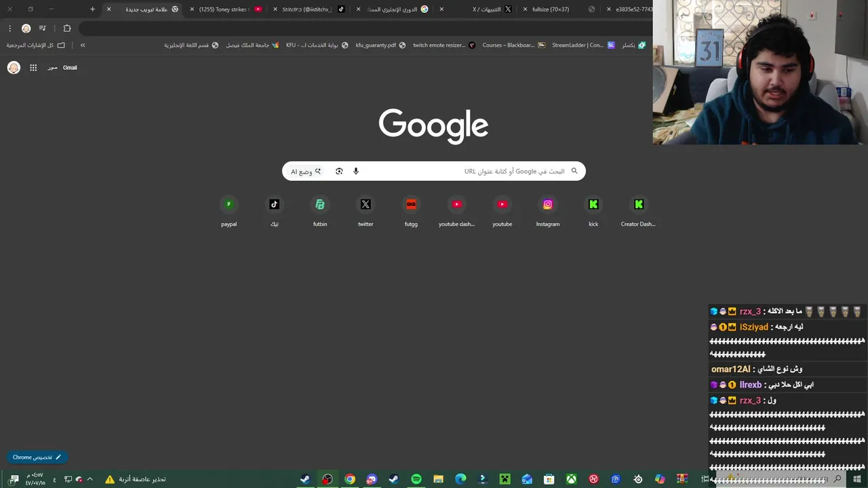Viewport: 868px width, 488px height.
Task: Switch to the Toney strikes YouTube tab
Action: click(x=226, y=9)
